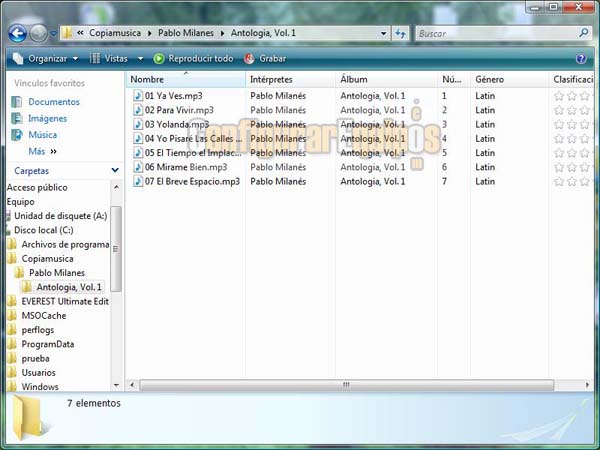This screenshot has width=600, height=450.
Task: Select file 05 El Tiempo el Implac...
Action: 193,153
